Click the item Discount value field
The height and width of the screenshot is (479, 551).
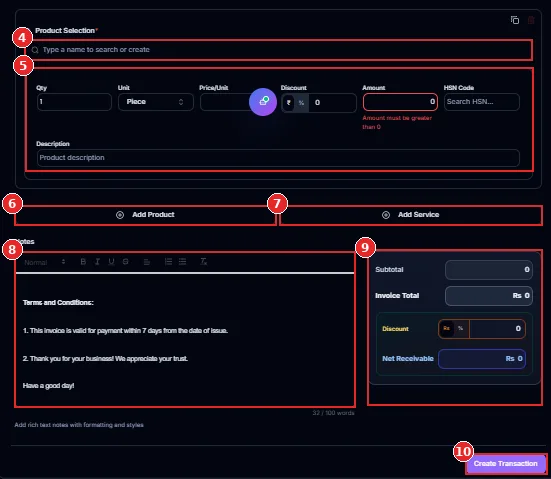[332, 103]
